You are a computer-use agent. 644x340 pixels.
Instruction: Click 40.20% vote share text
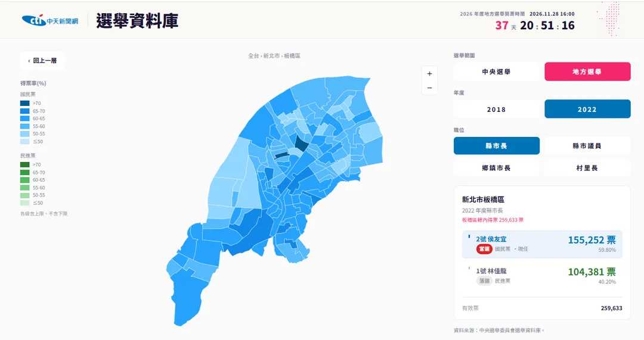click(607, 282)
